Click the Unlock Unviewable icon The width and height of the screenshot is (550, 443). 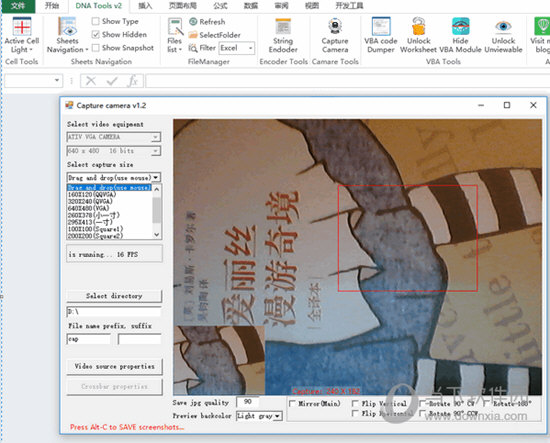(x=503, y=26)
